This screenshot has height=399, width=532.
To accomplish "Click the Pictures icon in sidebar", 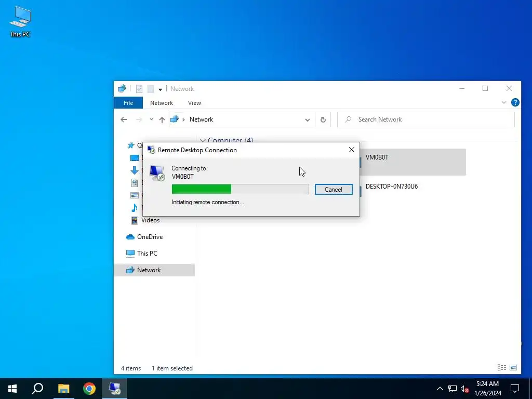I will tap(135, 195).
